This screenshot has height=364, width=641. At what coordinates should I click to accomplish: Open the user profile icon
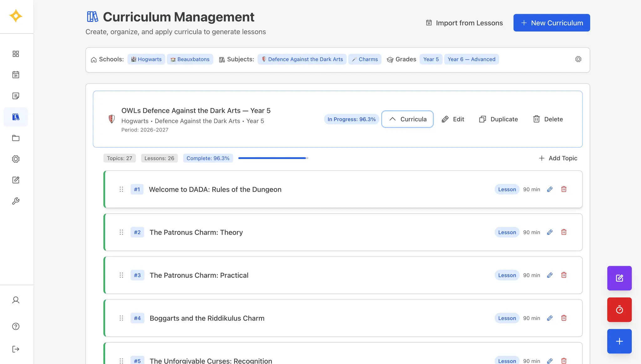[16, 300]
